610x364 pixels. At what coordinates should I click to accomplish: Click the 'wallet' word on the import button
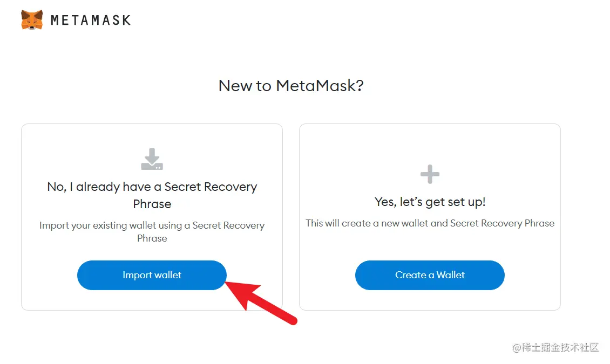(168, 275)
